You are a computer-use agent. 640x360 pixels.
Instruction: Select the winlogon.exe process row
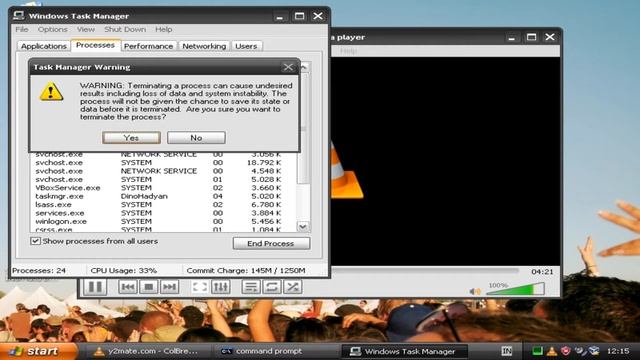tap(163, 222)
